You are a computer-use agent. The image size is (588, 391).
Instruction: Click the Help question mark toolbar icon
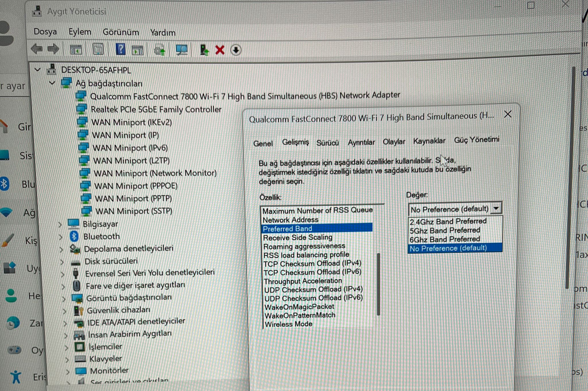click(x=120, y=49)
